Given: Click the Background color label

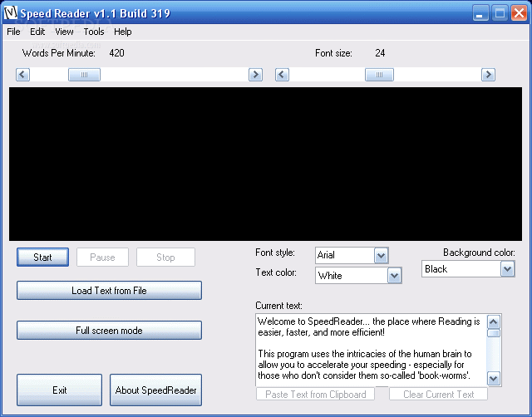Looking at the screenshot, I should point(479,253).
